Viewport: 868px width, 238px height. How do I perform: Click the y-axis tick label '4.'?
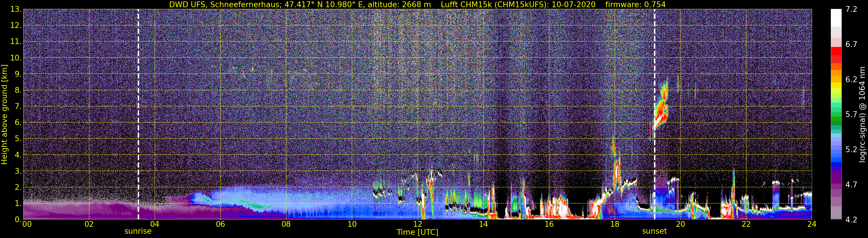[18, 155]
